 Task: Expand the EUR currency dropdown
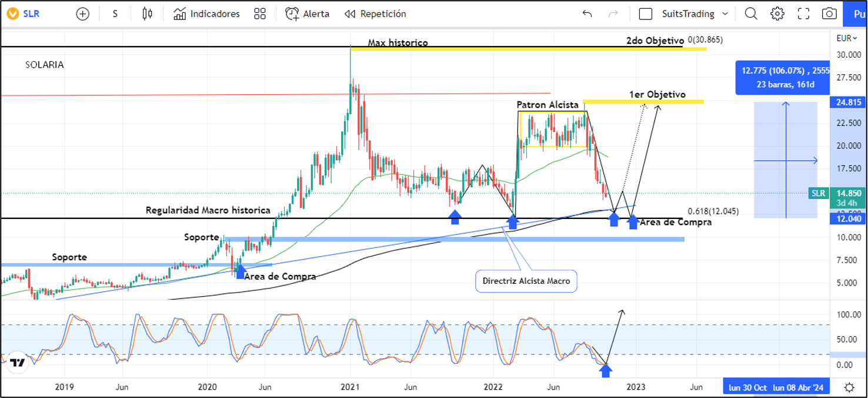click(x=847, y=38)
